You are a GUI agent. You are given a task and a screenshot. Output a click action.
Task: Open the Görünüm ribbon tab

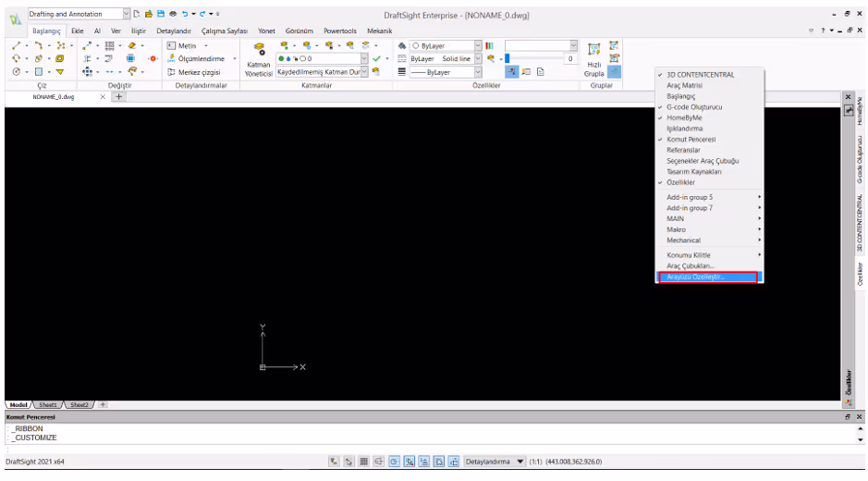(299, 31)
